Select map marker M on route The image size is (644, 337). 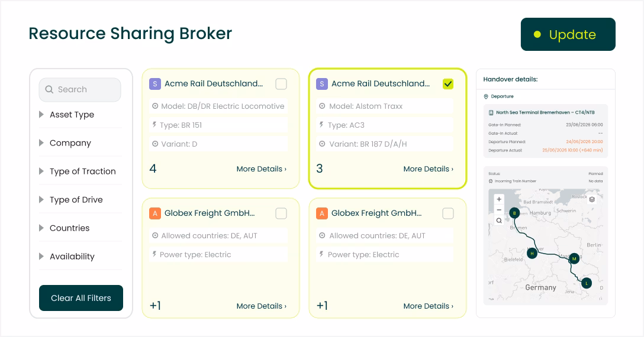(x=574, y=258)
